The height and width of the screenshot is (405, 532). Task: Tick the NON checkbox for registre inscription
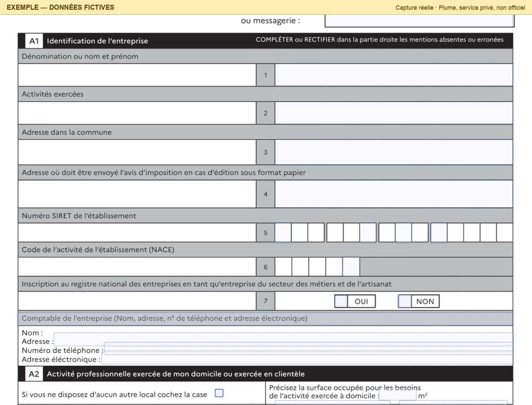[x=405, y=301]
